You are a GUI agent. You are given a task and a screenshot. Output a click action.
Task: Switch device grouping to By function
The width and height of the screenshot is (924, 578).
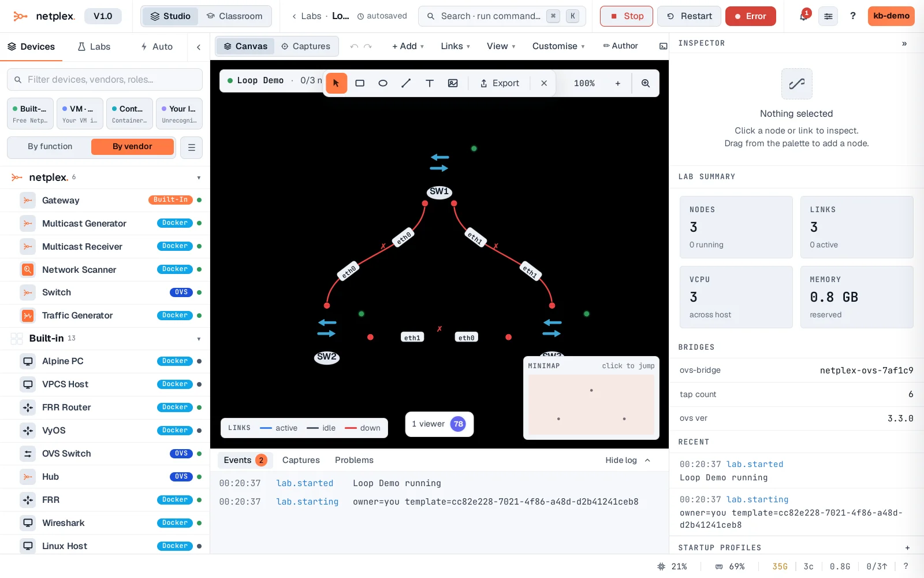(x=50, y=147)
